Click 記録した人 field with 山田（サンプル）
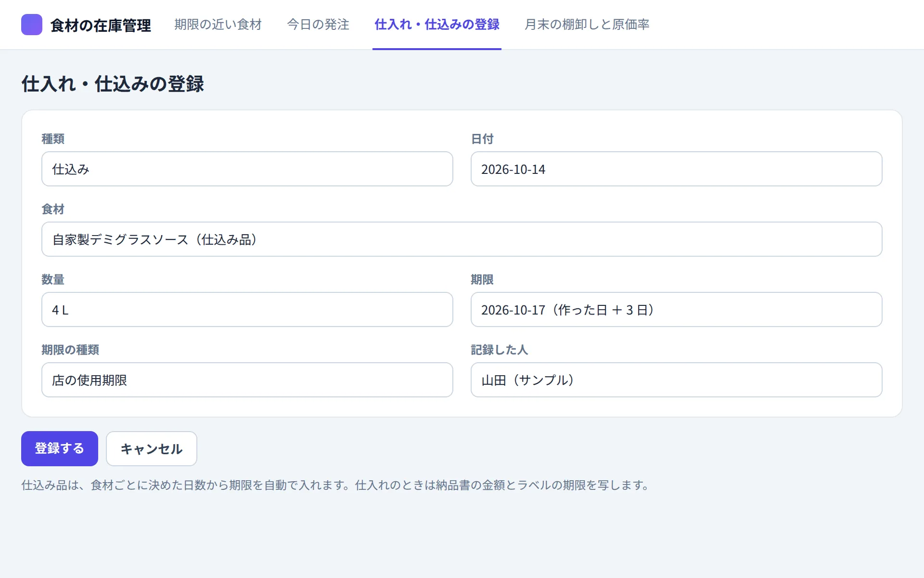Screen dimensions: 924x578 676,380
